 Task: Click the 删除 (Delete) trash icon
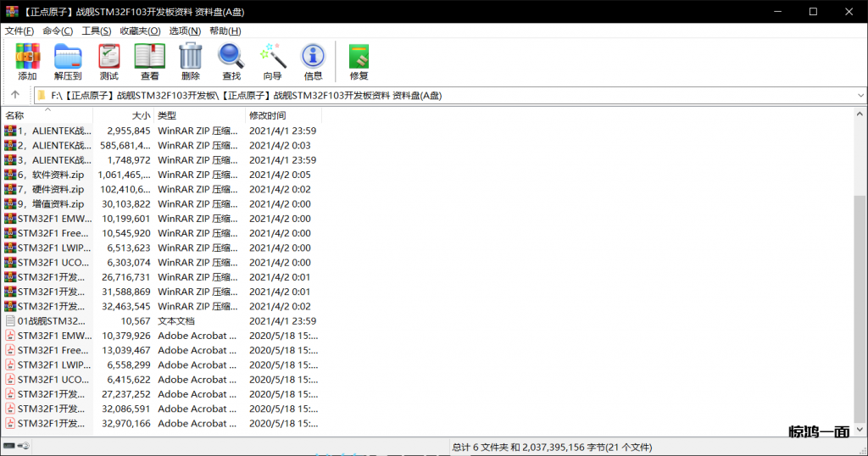[x=190, y=61]
